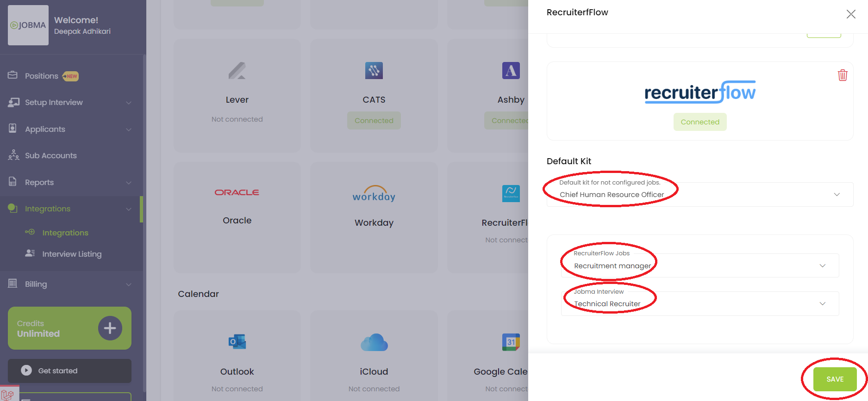Click the Laravel debug icon at bottom-left
The width and height of the screenshot is (868, 401).
pyautogui.click(x=8, y=395)
